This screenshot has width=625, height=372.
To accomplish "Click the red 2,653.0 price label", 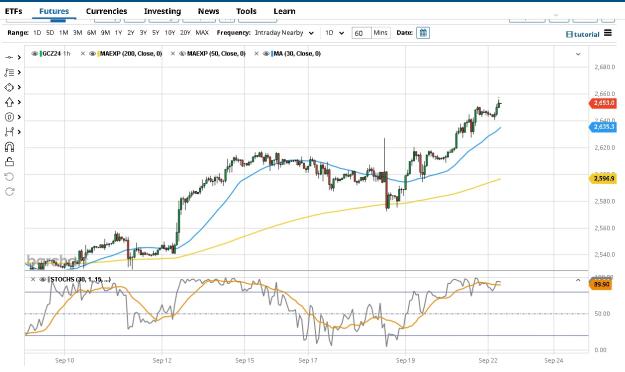I will click(x=603, y=103).
